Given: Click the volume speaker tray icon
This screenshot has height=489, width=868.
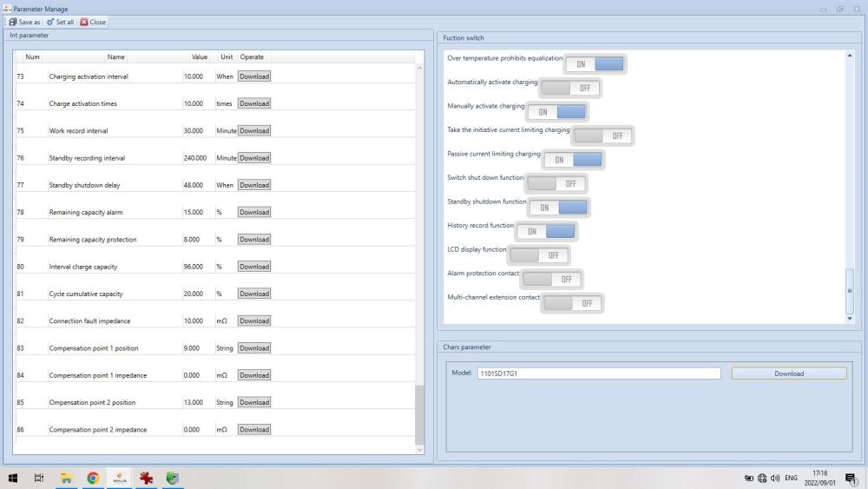Looking at the screenshot, I should click(x=775, y=478).
